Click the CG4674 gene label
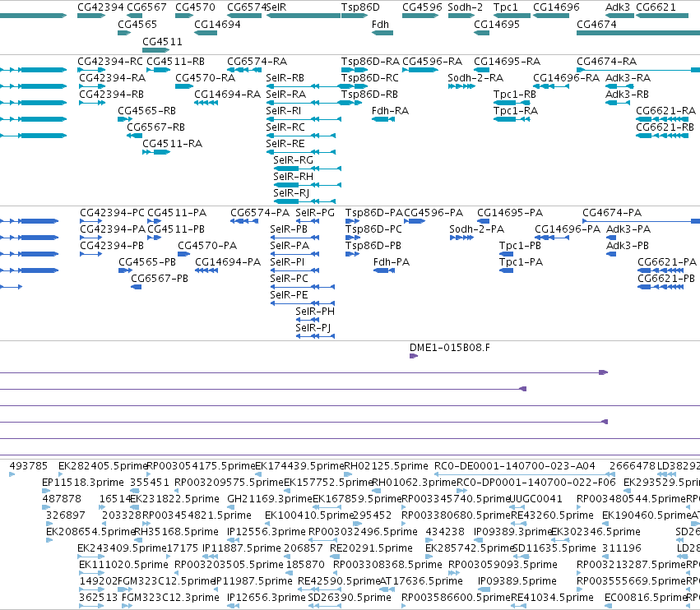The height and width of the screenshot is (610, 700). click(x=596, y=25)
